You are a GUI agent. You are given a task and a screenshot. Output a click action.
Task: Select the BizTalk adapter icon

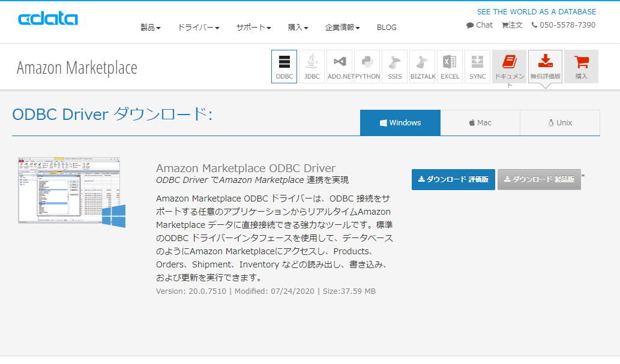(423, 67)
